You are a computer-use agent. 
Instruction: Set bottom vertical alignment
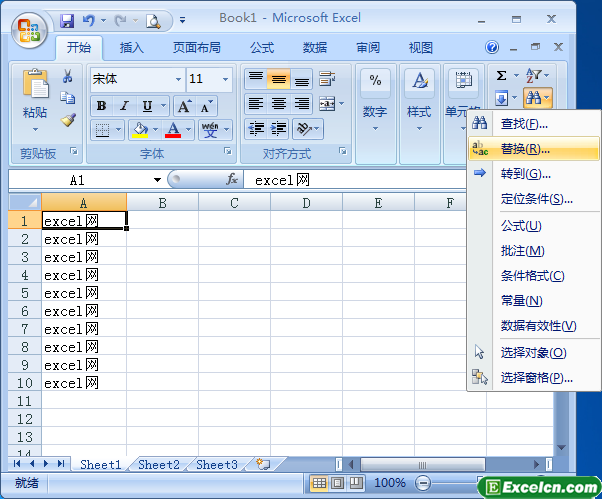click(302, 79)
